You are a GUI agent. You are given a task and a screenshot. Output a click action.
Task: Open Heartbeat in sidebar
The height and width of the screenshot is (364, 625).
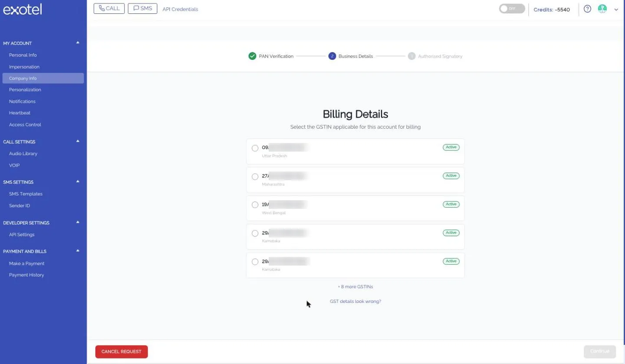20,113
